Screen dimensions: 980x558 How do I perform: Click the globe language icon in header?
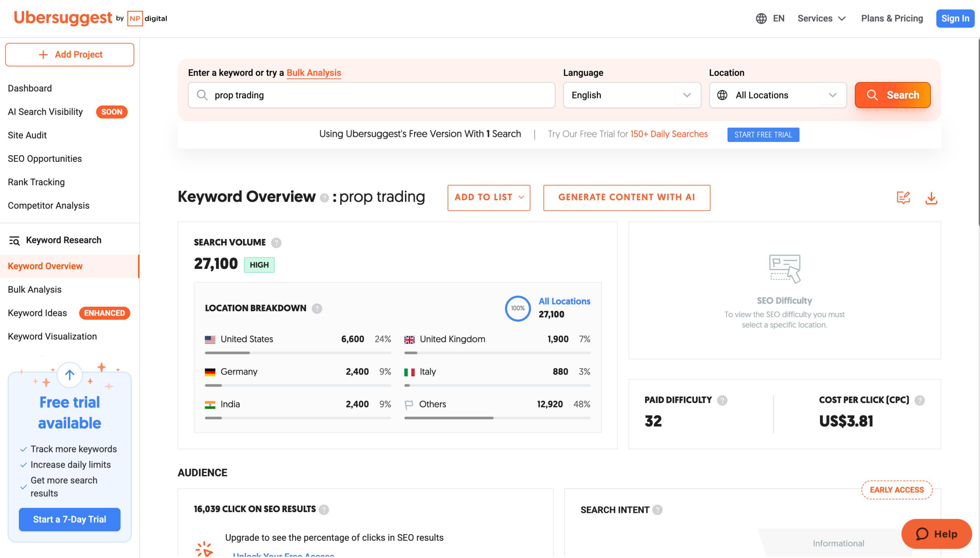(761, 18)
